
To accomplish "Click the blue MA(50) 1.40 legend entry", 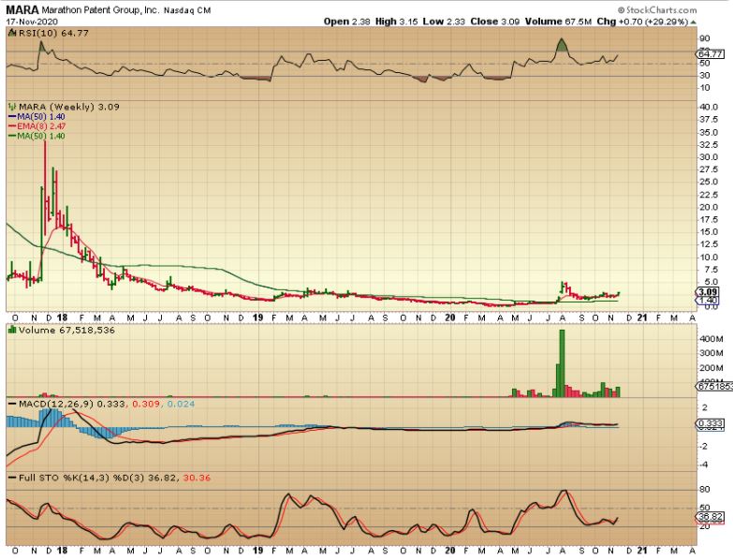I will point(37,117).
